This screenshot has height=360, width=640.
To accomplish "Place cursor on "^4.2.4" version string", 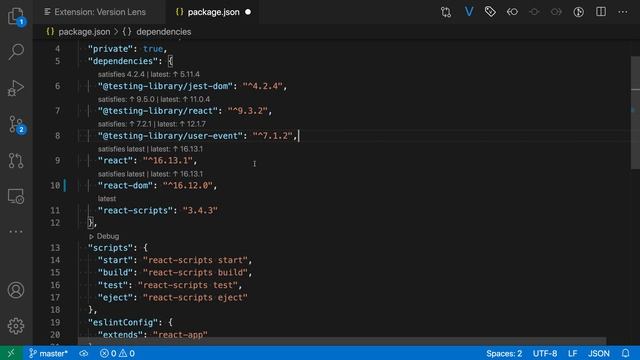I will 262,86.
